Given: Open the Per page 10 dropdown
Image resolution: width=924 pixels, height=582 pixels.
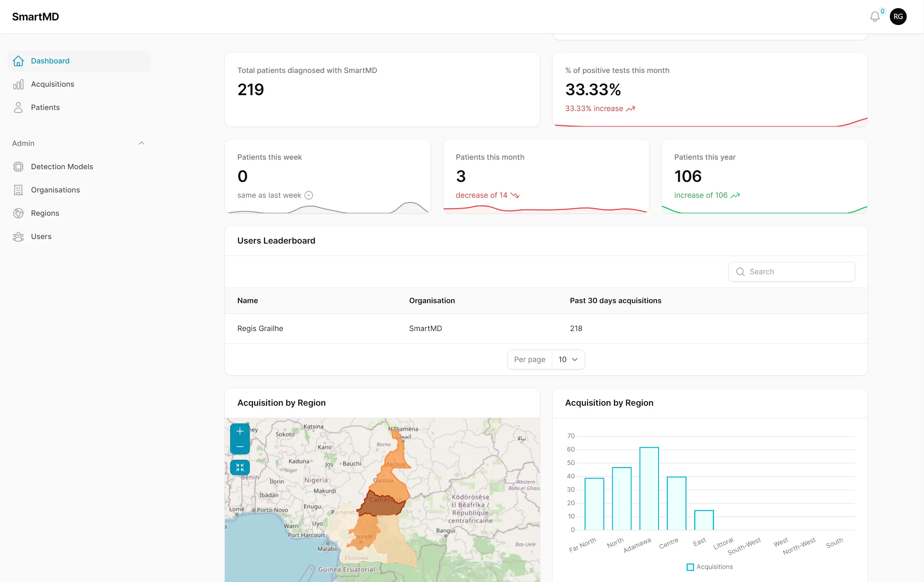Looking at the screenshot, I should coord(568,360).
